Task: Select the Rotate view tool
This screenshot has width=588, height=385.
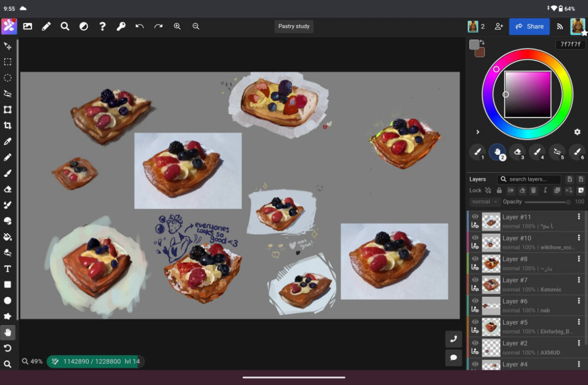Action: (8, 348)
